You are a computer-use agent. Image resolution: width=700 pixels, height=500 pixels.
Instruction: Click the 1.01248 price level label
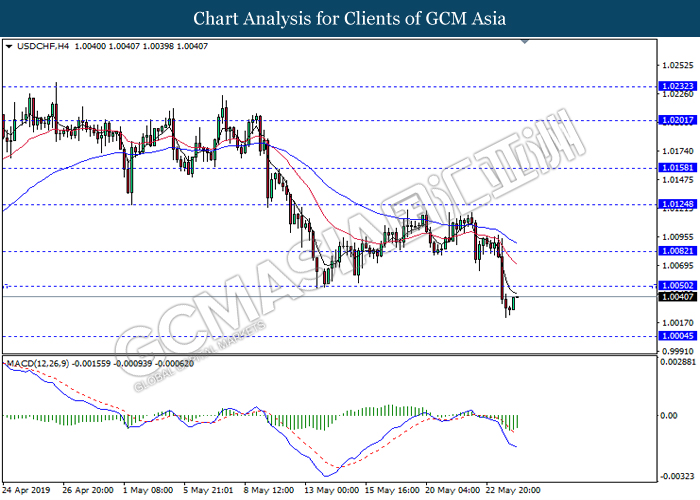[678, 204]
